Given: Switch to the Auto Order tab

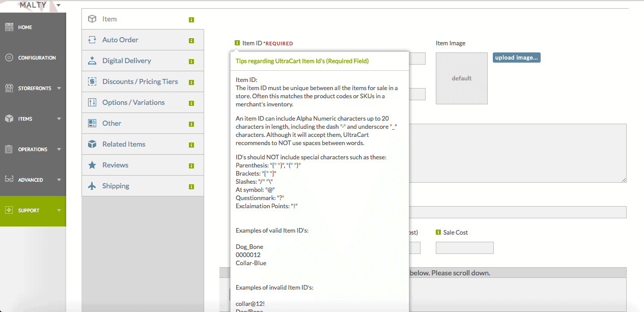Looking at the screenshot, I should pos(143,40).
